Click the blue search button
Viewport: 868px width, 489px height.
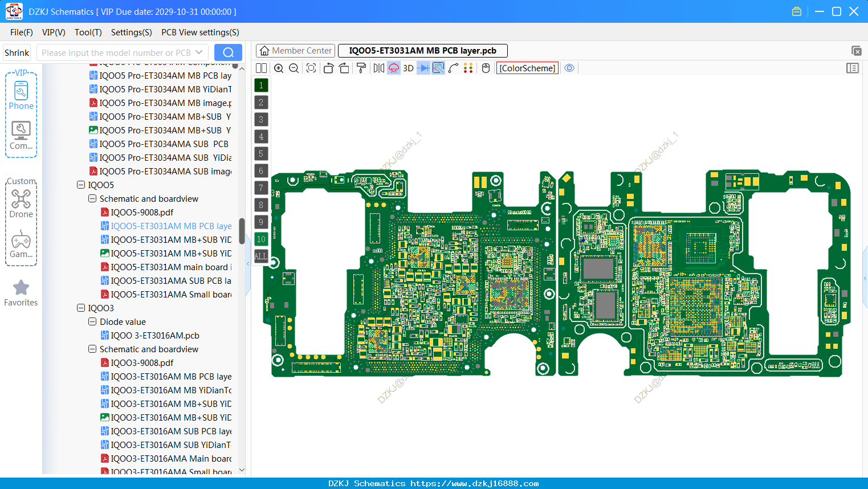228,52
